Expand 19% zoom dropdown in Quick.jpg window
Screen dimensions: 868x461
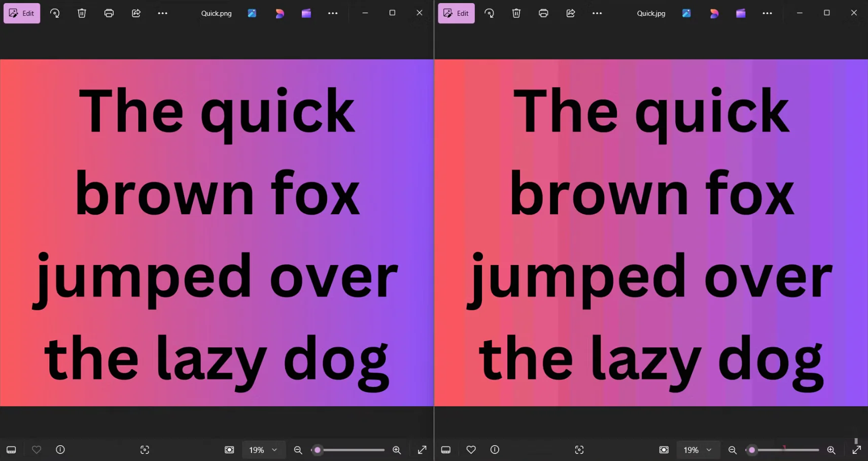[x=697, y=450]
